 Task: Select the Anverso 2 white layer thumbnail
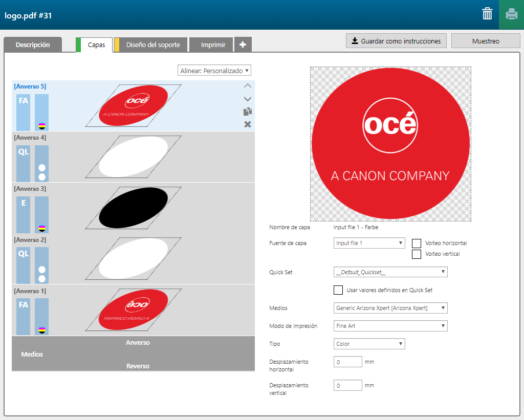tap(134, 259)
